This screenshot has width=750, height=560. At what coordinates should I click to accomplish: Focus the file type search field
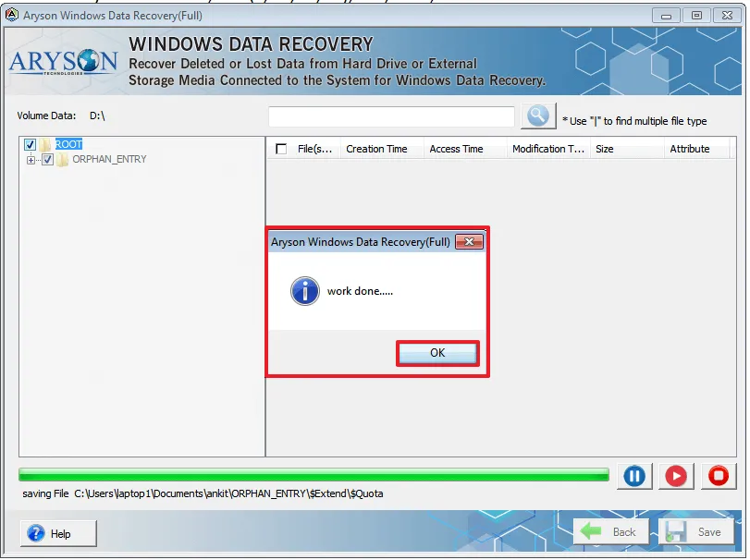[391, 116]
